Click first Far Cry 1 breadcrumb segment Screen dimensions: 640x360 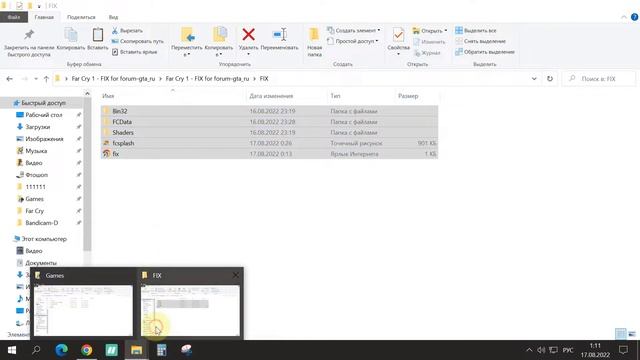(x=113, y=79)
